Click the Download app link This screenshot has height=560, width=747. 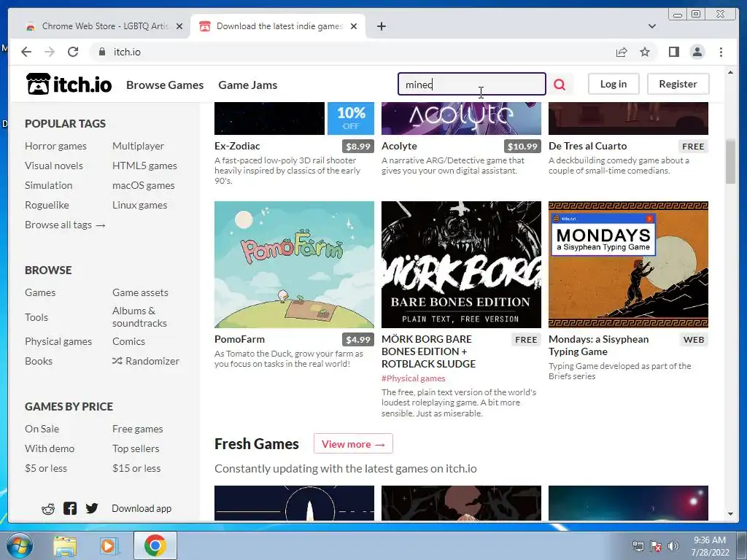(x=142, y=508)
